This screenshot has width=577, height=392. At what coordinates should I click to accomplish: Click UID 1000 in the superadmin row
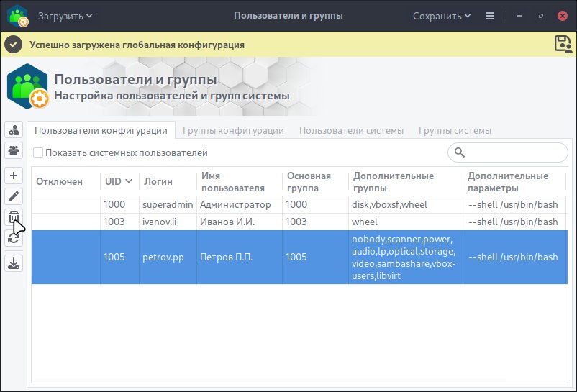tap(119, 204)
